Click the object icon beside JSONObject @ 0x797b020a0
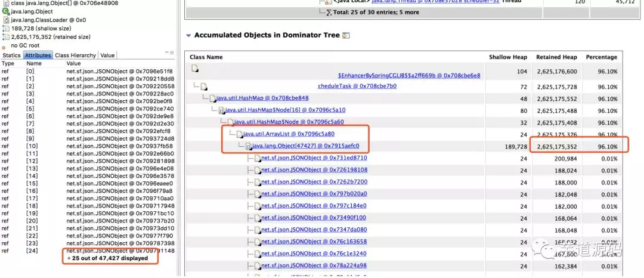 tap(257, 194)
